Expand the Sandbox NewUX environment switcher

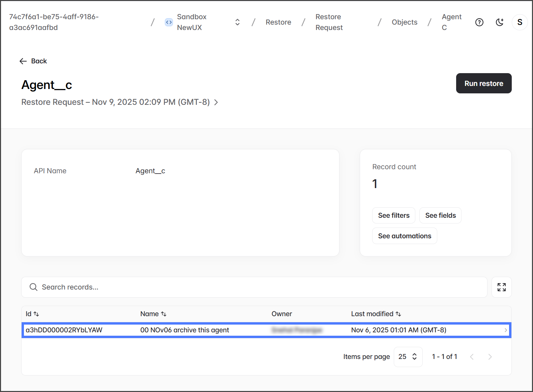point(237,22)
